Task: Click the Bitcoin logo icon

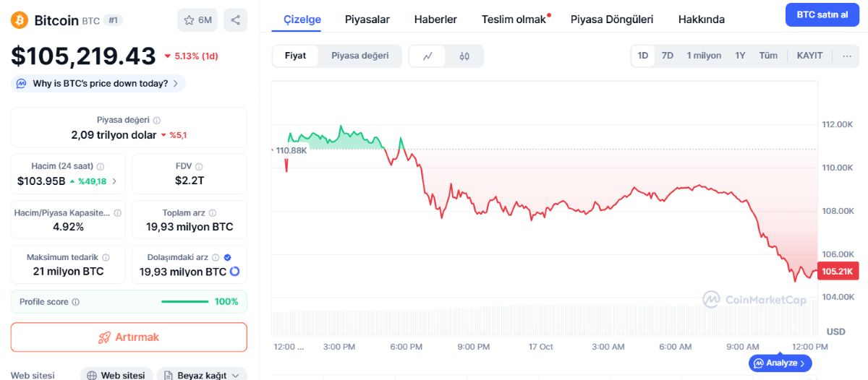Action: pos(20,20)
